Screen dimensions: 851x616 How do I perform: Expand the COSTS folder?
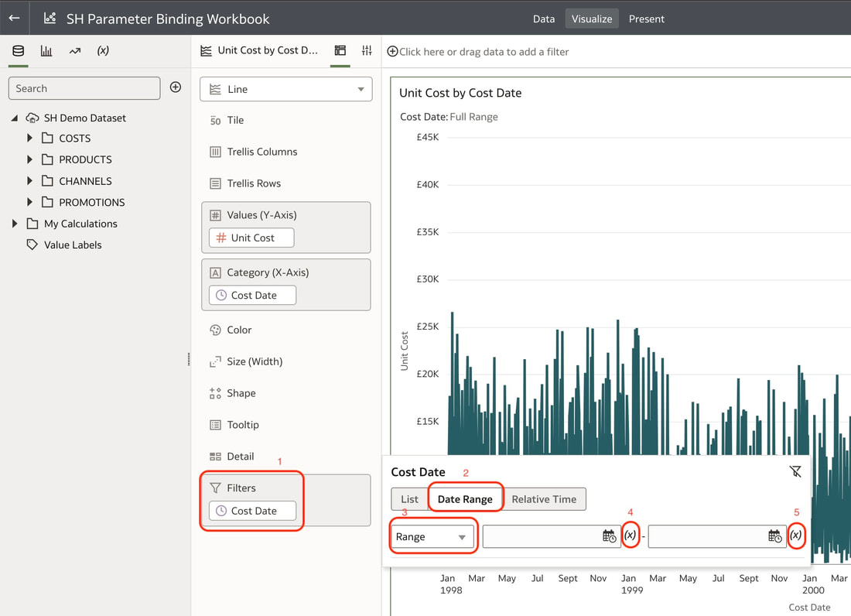click(30, 138)
